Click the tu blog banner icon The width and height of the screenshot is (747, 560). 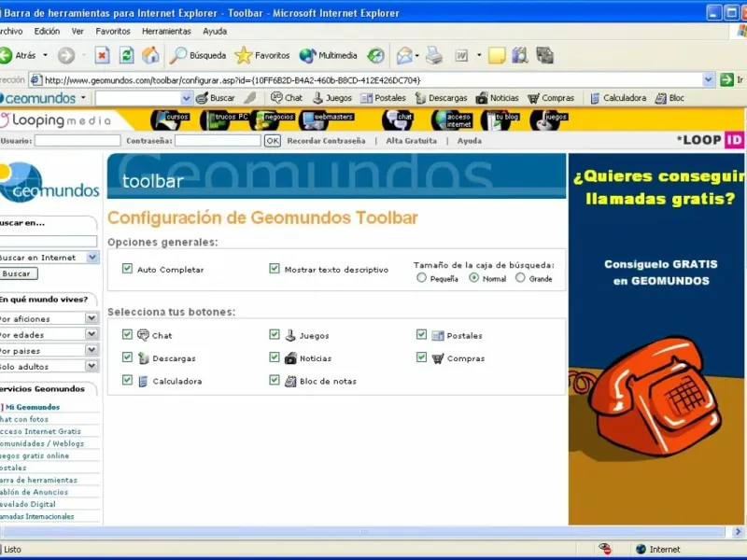(x=500, y=120)
